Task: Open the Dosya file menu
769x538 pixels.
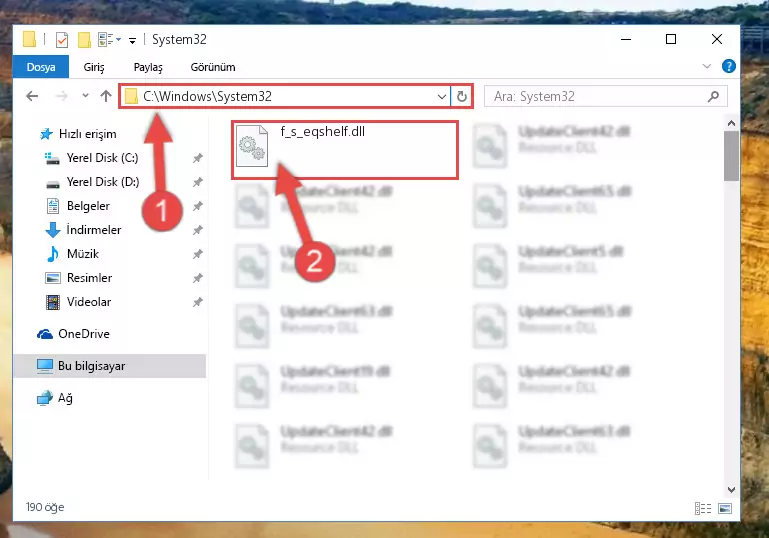Action: coord(41,67)
